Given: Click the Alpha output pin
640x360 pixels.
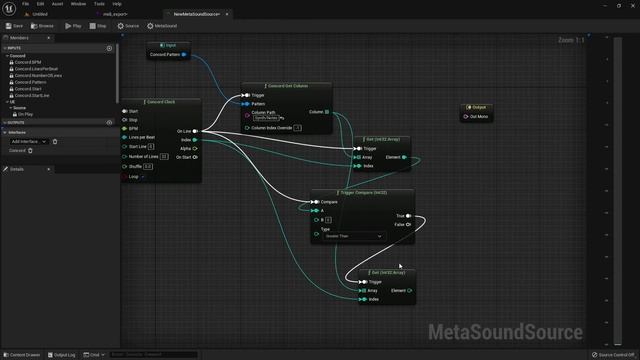Looking at the screenshot, I should pyautogui.click(x=195, y=149).
